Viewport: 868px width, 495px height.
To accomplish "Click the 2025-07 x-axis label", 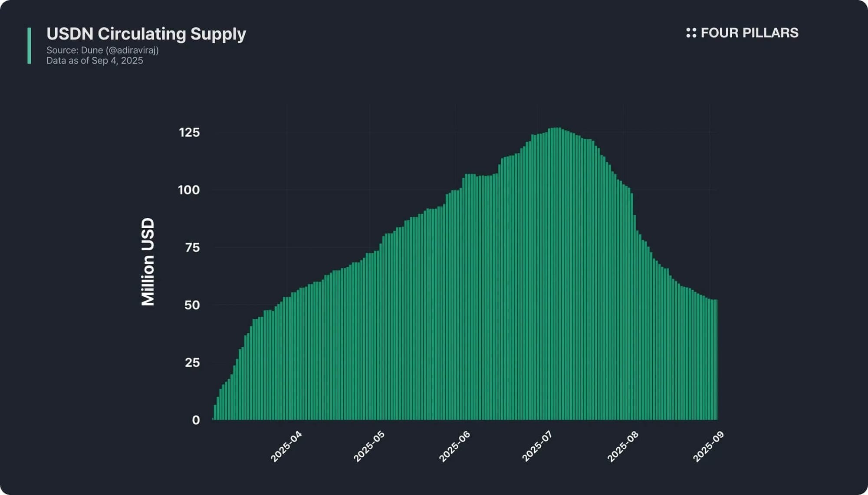I will 537,446.
